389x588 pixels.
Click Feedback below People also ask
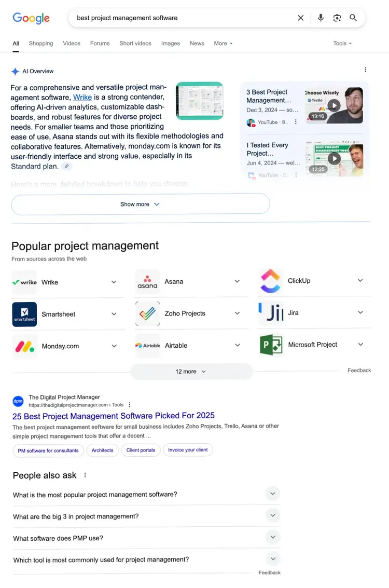pos(270,572)
